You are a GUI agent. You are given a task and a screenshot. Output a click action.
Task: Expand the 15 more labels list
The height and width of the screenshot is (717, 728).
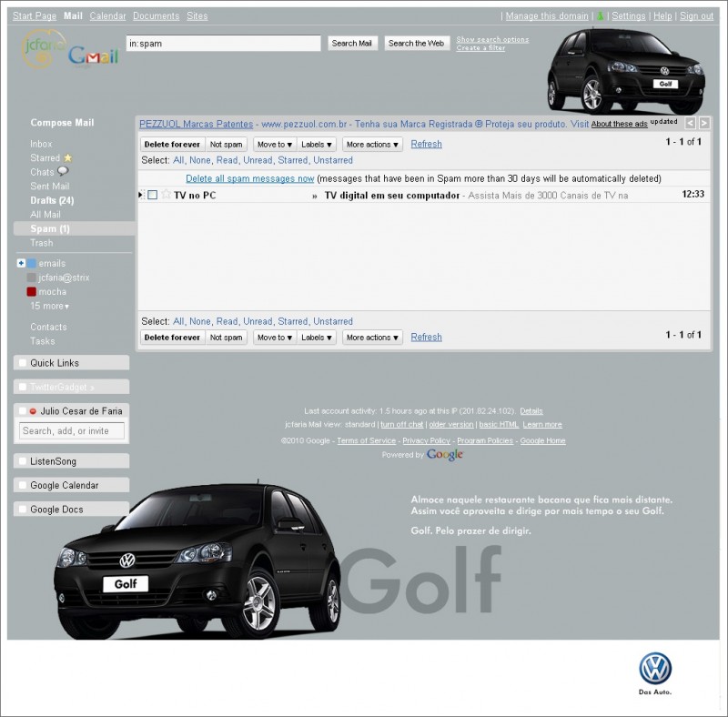tap(50, 306)
